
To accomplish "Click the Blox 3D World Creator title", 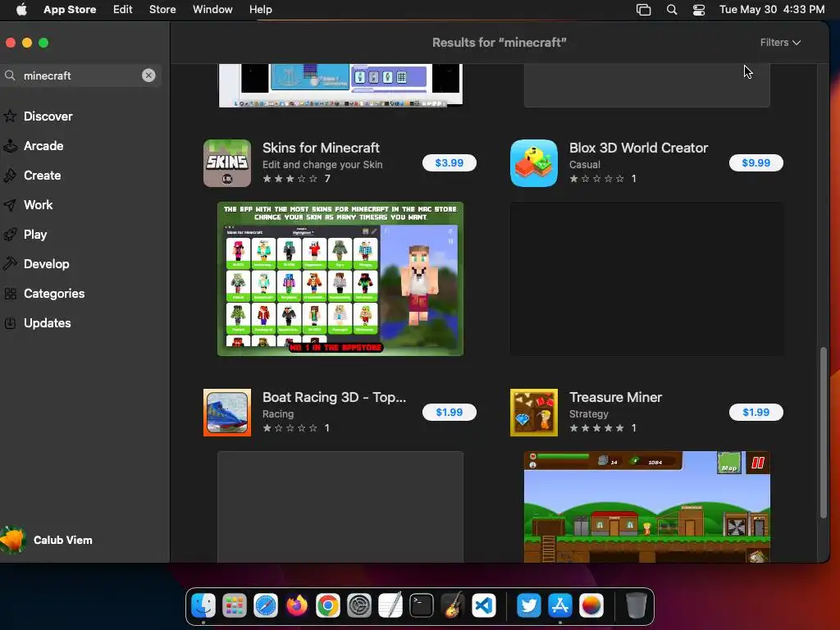I will 638,148.
